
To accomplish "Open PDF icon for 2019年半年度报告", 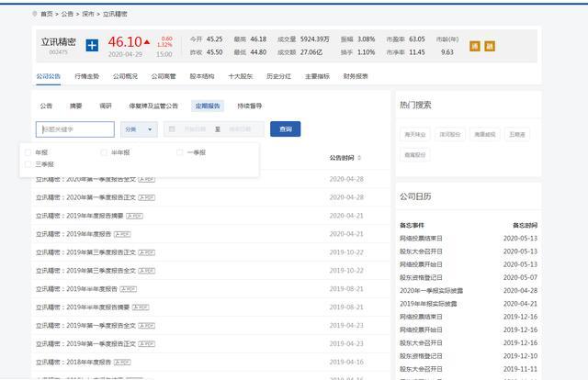I will (x=129, y=289).
